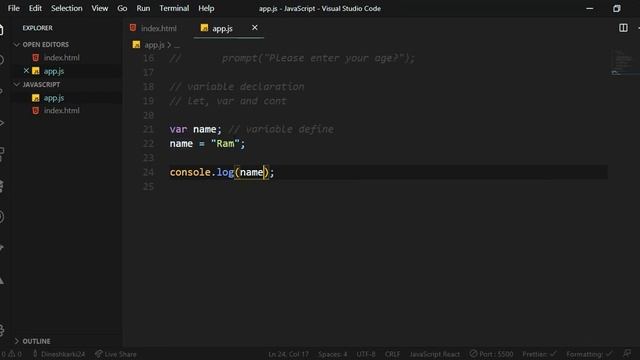Change file encoding via UTF-8
The width and height of the screenshot is (640, 360).
pyautogui.click(x=366, y=354)
